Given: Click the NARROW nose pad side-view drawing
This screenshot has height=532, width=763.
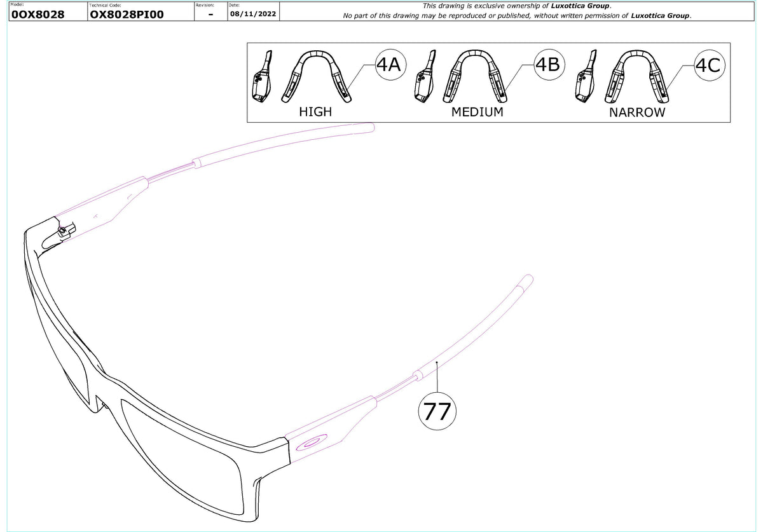Looking at the screenshot, I should click(584, 76).
